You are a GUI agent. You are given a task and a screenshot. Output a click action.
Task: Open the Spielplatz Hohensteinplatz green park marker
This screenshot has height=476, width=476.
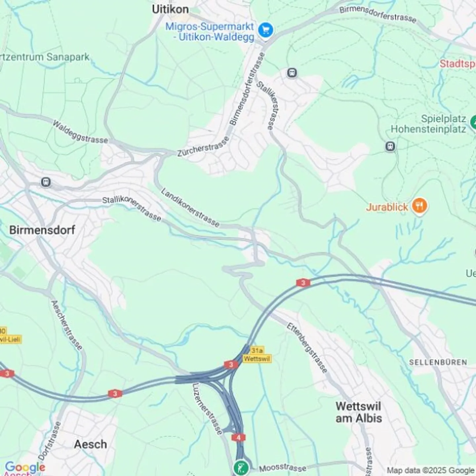click(x=473, y=122)
